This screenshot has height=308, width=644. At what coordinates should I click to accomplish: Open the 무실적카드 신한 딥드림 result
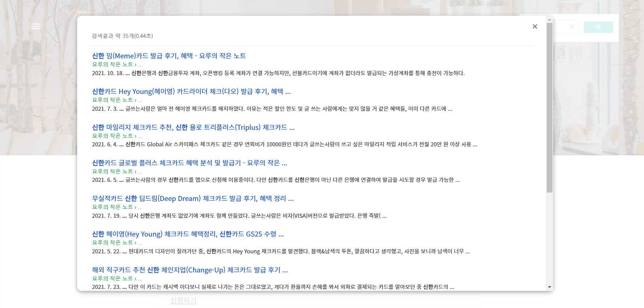(x=193, y=198)
